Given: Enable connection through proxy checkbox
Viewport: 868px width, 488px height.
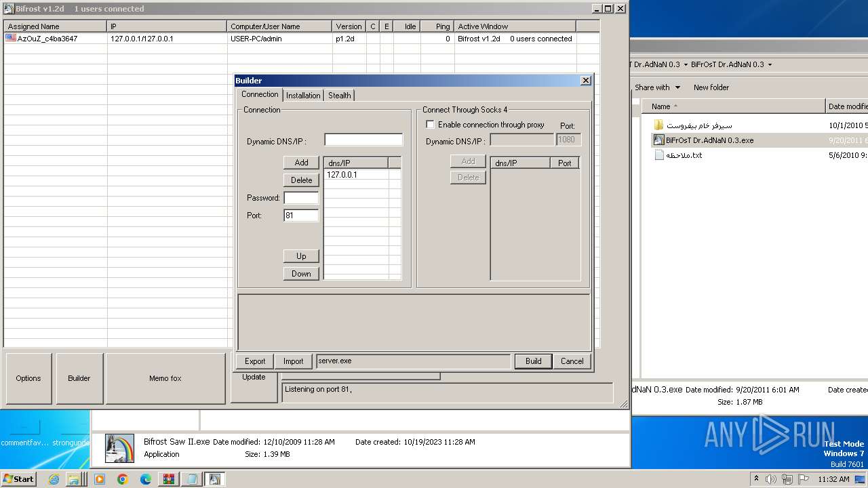Looking at the screenshot, I should [430, 125].
